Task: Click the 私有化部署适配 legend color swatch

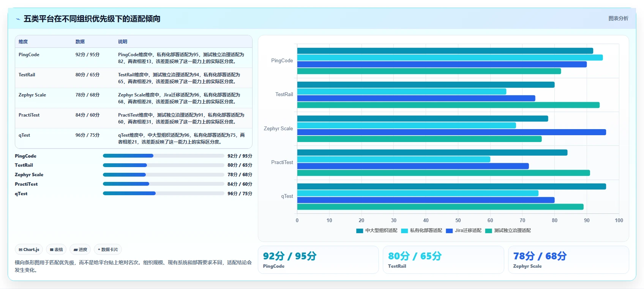Action: (x=404, y=231)
